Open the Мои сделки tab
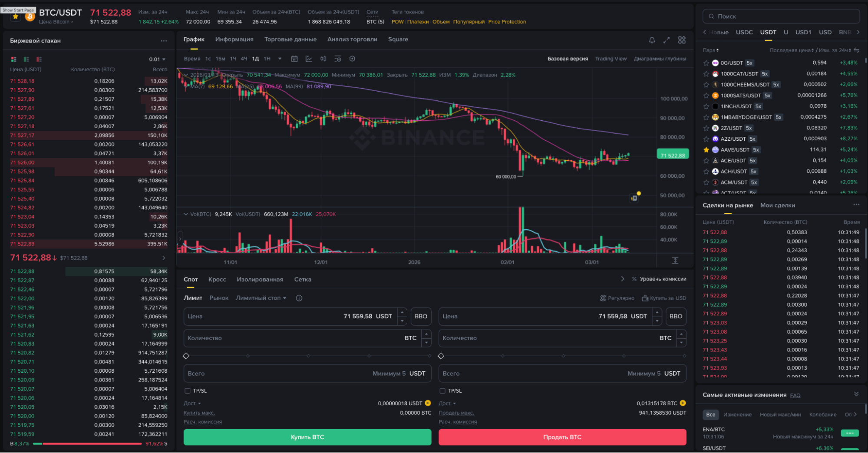Viewport: 868px width, 453px height. (777, 205)
